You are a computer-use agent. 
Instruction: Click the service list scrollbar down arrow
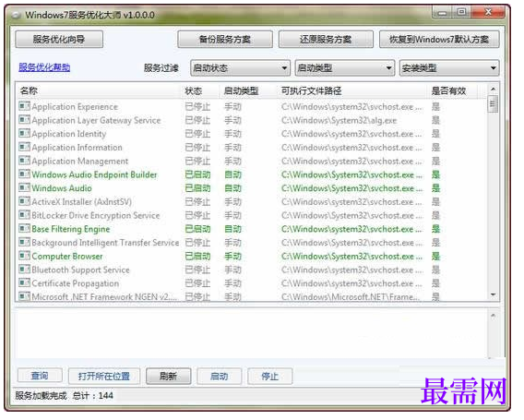[x=493, y=294]
